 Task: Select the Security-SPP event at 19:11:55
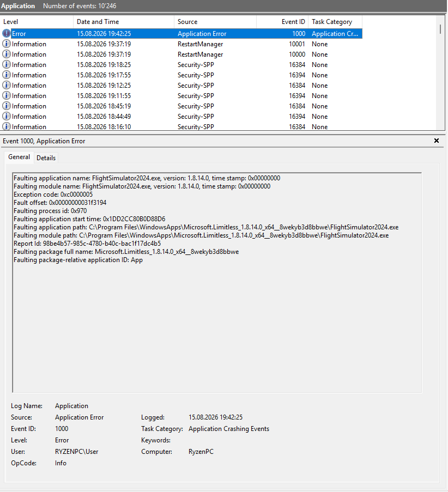181,96
